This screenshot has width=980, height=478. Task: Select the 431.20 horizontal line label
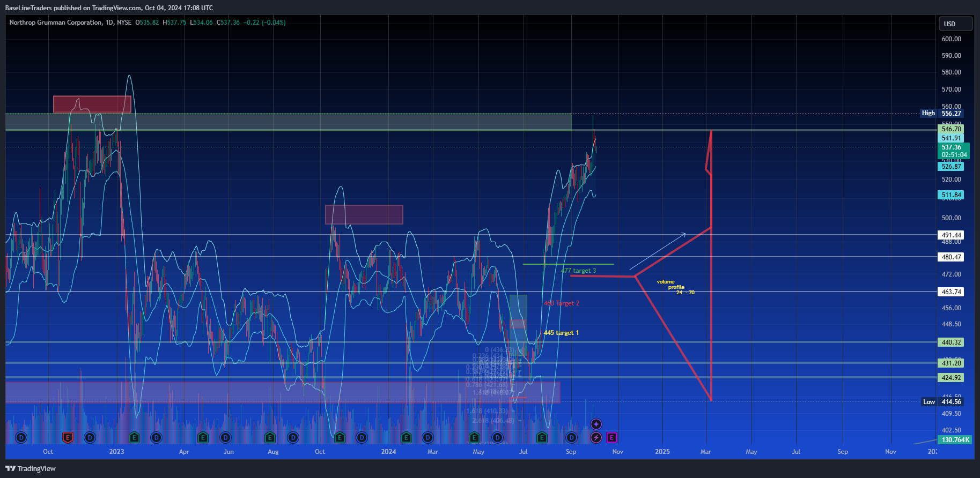click(x=951, y=363)
